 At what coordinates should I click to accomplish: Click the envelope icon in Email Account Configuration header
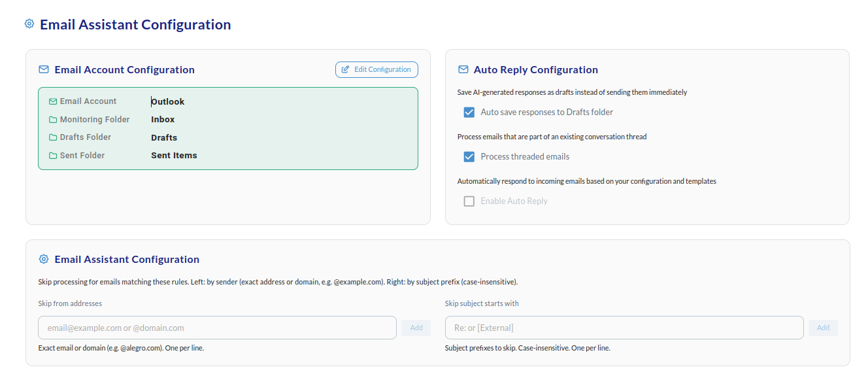[x=44, y=69]
